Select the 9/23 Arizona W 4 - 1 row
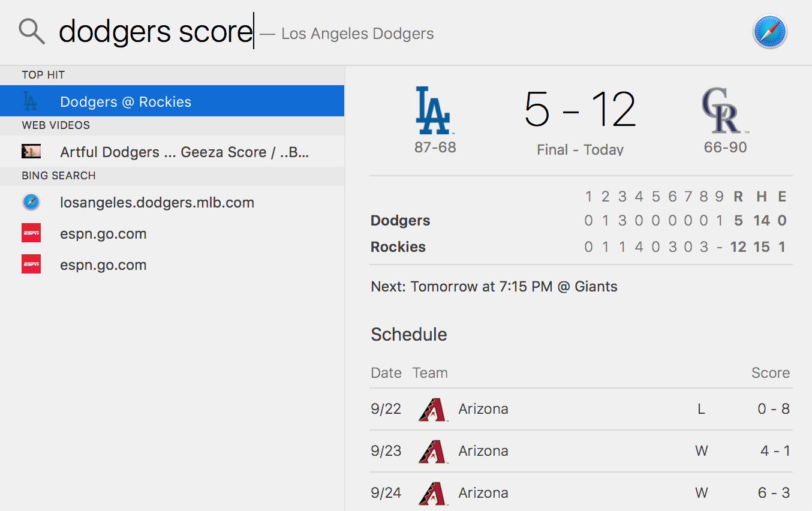 point(581,451)
